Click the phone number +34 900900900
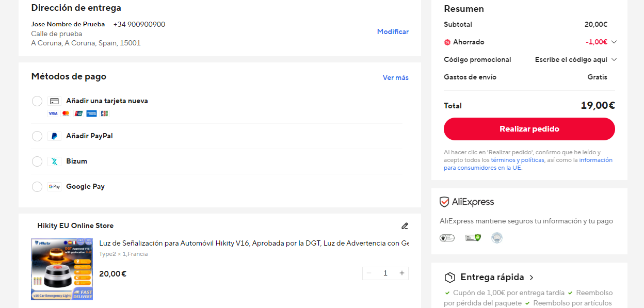Screen dimensions: 644x308 [x=139, y=25]
